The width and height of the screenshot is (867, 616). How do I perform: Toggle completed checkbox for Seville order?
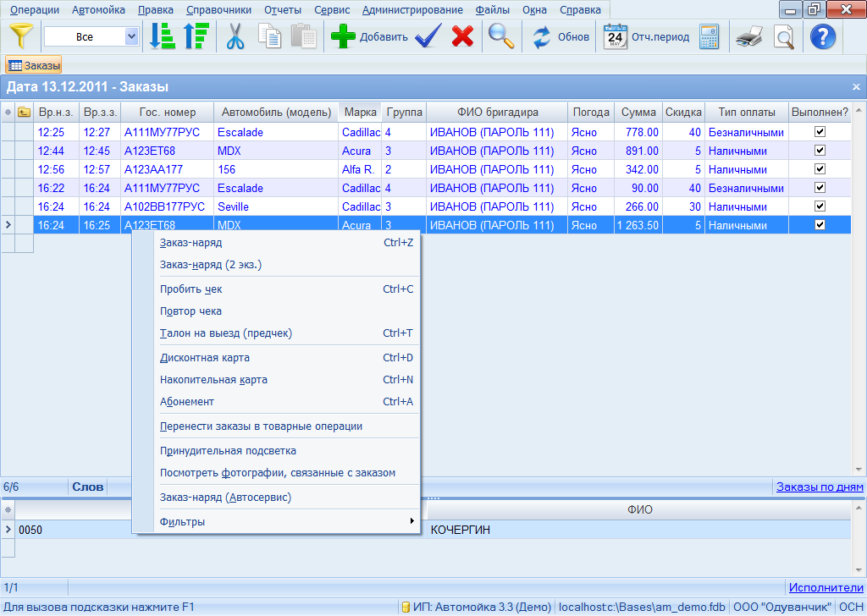[x=819, y=206]
